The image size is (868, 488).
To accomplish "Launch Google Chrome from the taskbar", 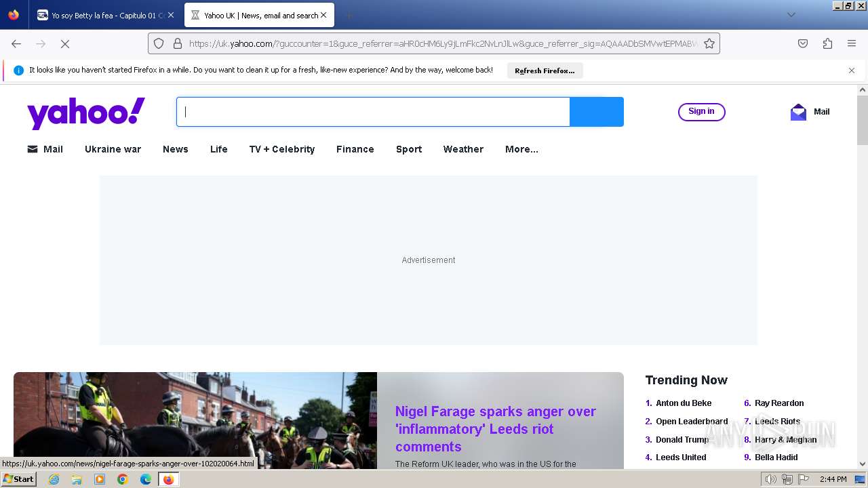I will pyautogui.click(x=123, y=479).
